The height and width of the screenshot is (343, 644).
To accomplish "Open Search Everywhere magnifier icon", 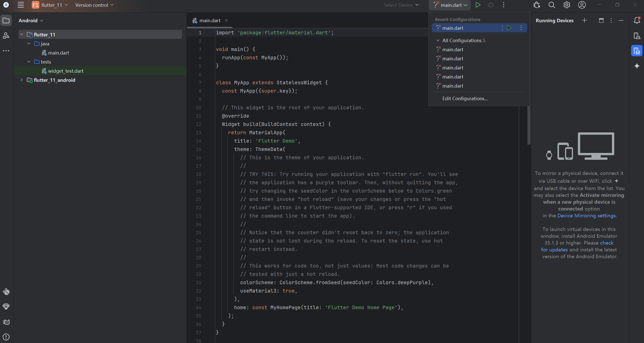I will click(x=552, y=5).
